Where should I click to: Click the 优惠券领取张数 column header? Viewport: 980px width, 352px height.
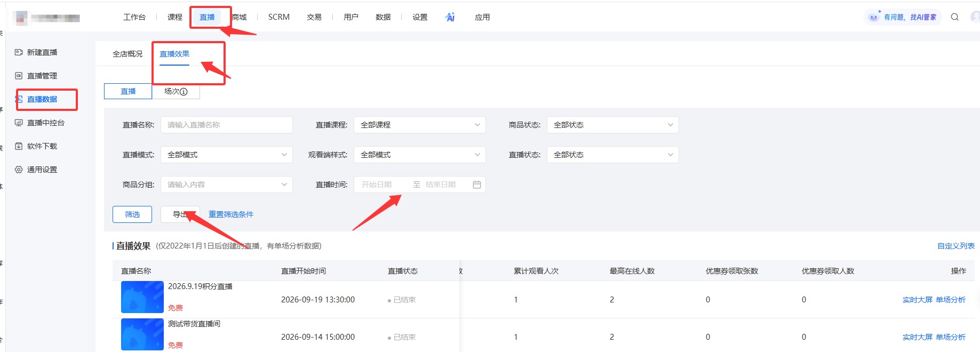(x=732, y=271)
